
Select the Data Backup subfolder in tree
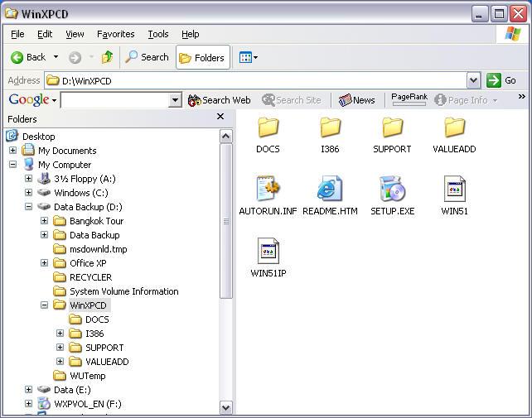(x=94, y=235)
